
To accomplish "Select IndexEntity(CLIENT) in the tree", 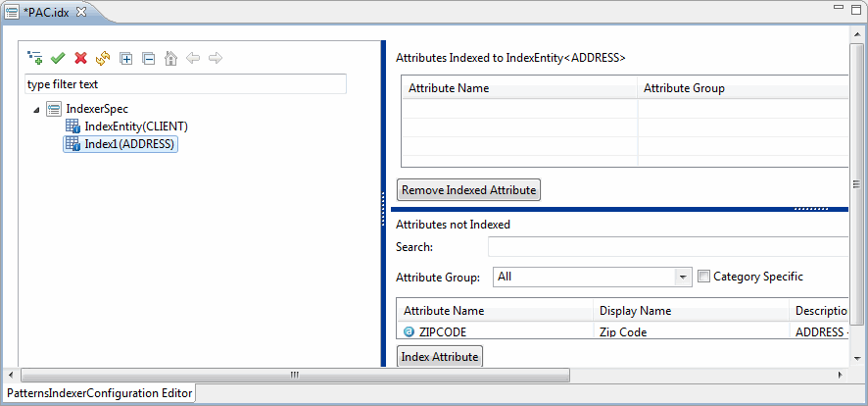I will [136, 127].
